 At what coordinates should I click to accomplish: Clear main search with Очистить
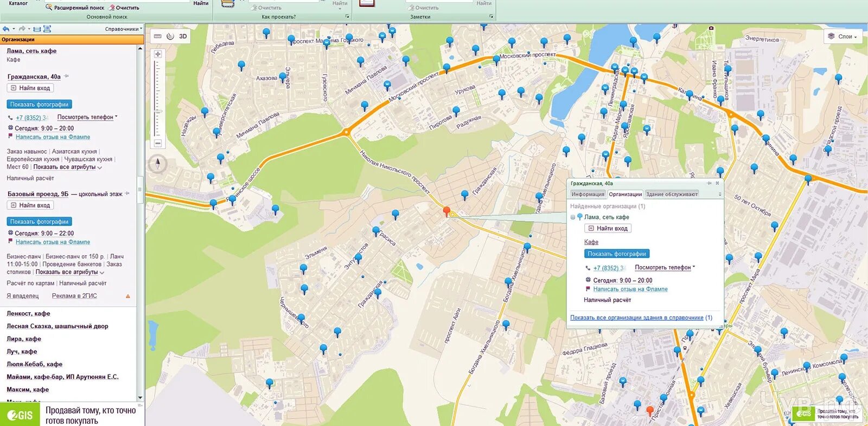click(124, 8)
